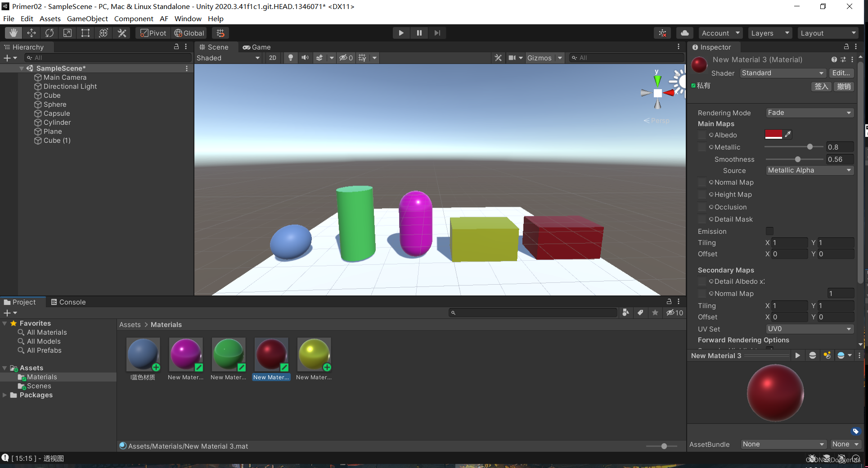Pick Albedo color with eyedropper
Image resolution: width=868 pixels, height=468 pixels.
[x=787, y=134]
